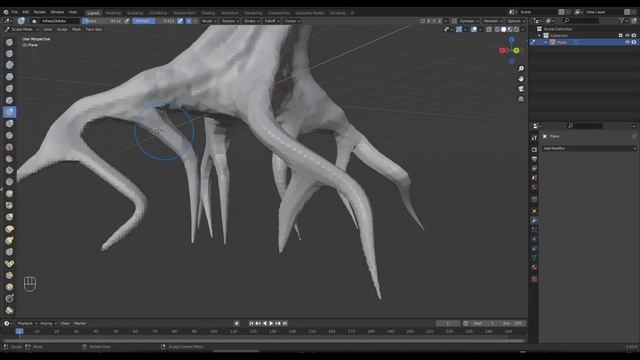Click the pan view hand icon
Image resolution: width=640 pixels, height=360 pixels.
click(521, 79)
